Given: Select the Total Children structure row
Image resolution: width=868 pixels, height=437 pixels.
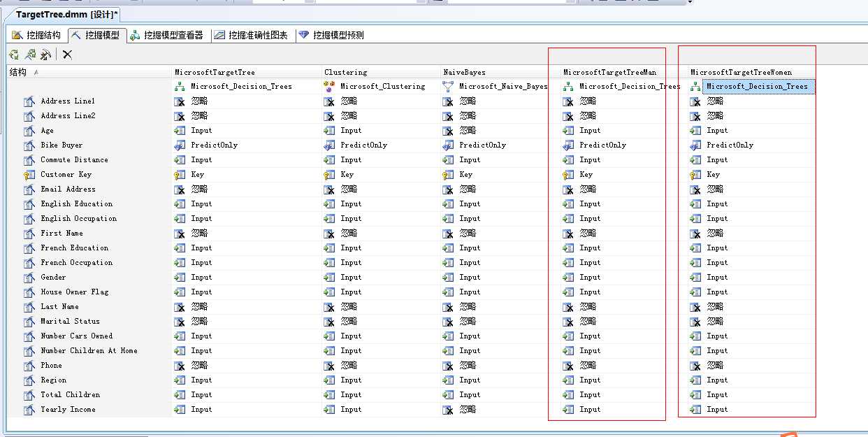Looking at the screenshot, I should [89, 395].
